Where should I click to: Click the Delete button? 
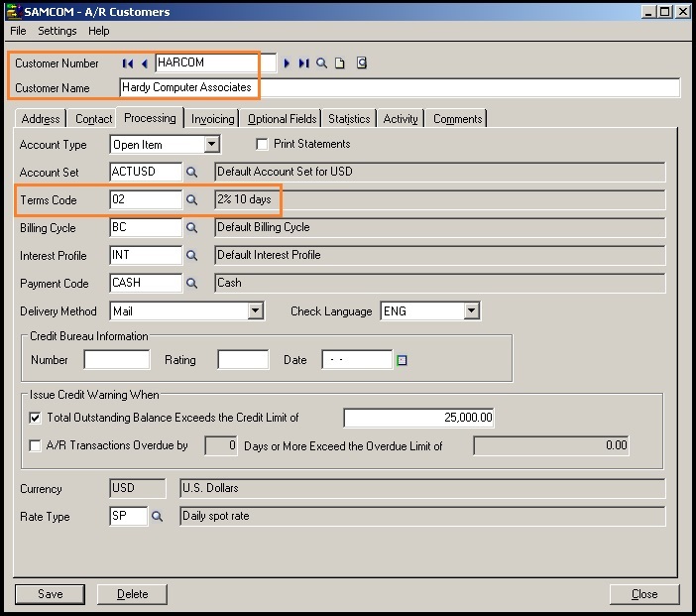[x=132, y=594]
